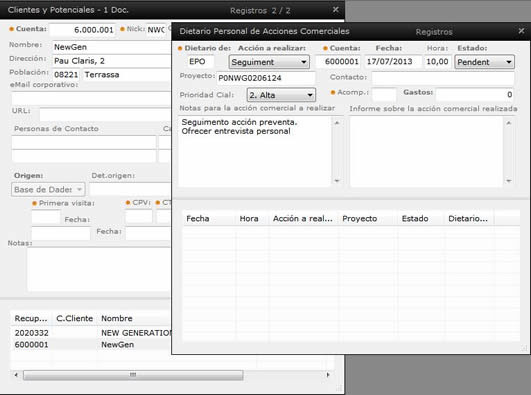Click the Notas text area in Clientes window
This screenshot has height=395, width=531.
pyautogui.click(x=99, y=269)
